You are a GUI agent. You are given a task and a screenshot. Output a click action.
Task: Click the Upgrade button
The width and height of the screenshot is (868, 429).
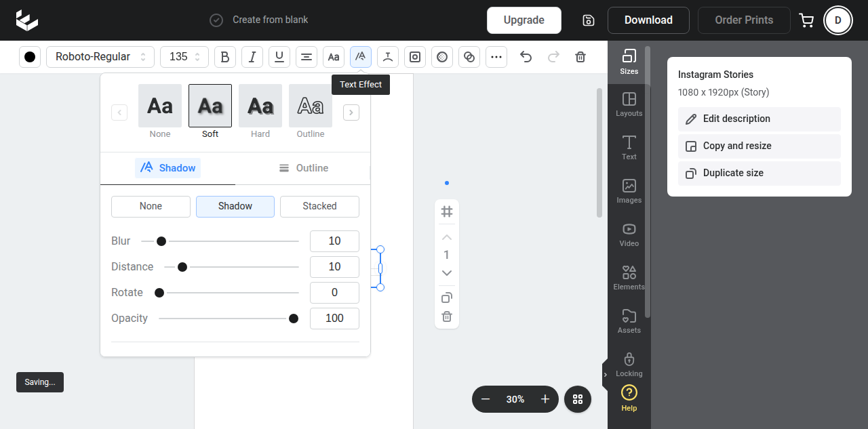point(524,20)
